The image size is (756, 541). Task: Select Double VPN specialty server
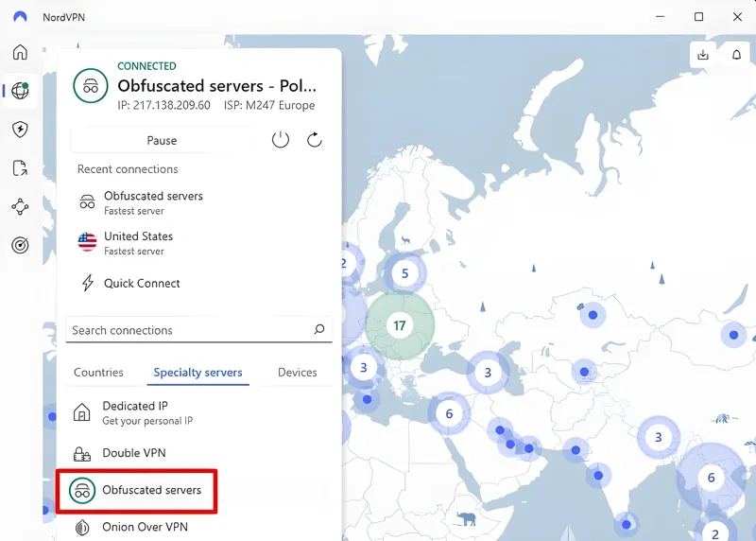point(199,453)
